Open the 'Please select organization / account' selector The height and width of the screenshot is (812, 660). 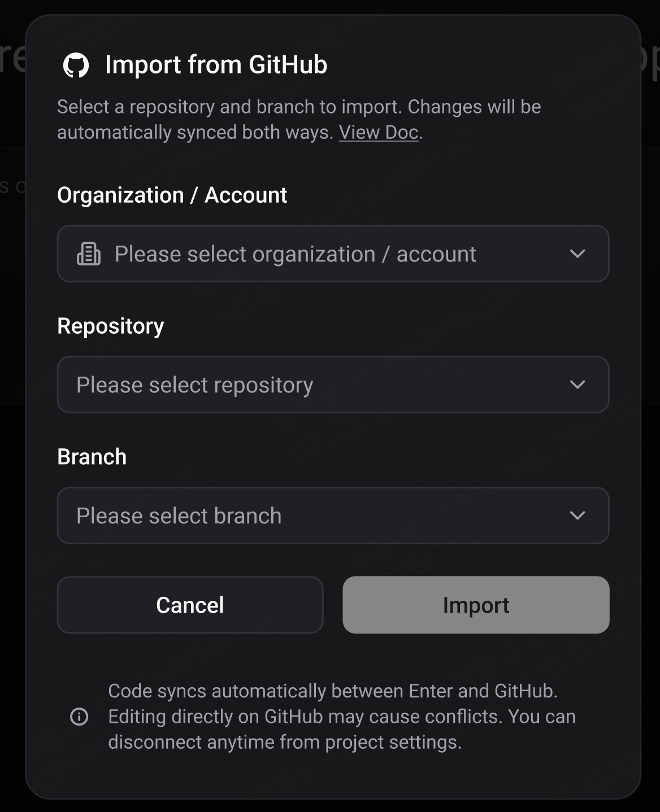(333, 254)
